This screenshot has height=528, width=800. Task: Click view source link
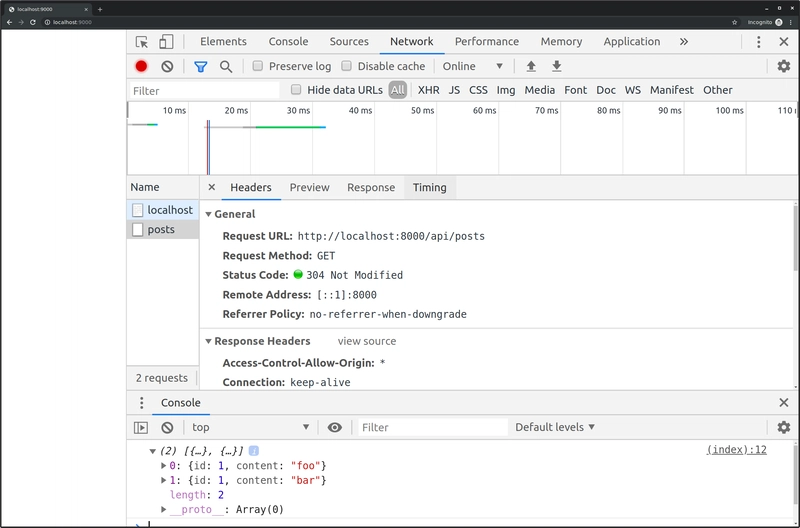pyautogui.click(x=367, y=341)
